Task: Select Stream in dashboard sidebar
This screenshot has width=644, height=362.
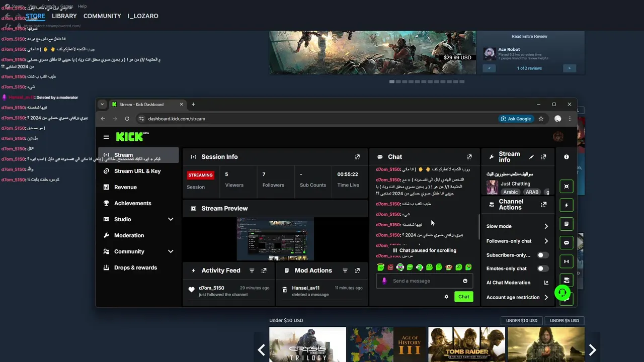Action: pyautogui.click(x=138, y=155)
